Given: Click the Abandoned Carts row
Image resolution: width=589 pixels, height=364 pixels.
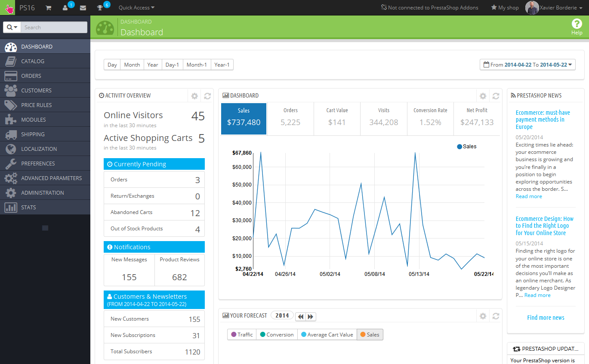Looking at the screenshot, I should tap(154, 212).
